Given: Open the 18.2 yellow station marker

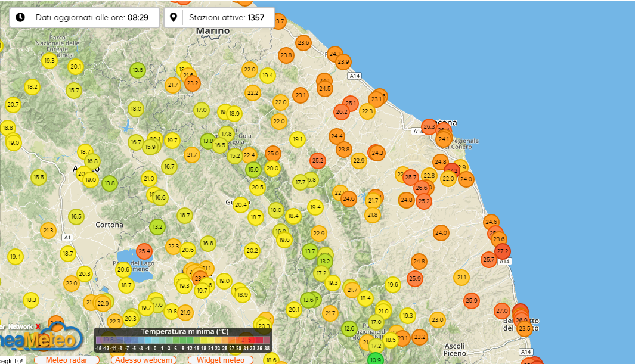Looking at the screenshot, I should (x=32, y=87).
